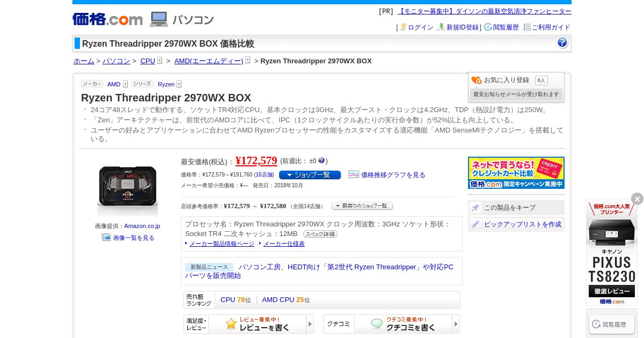Open the Amazon.co.jp image provider link
This screenshot has width=644, height=338.
(142, 226)
